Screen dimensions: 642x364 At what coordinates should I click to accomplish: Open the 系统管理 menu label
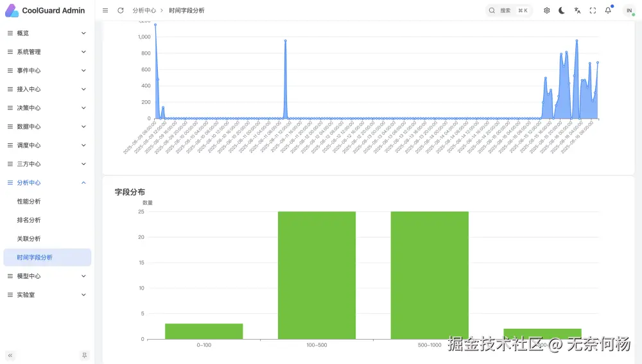pyautogui.click(x=29, y=52)
